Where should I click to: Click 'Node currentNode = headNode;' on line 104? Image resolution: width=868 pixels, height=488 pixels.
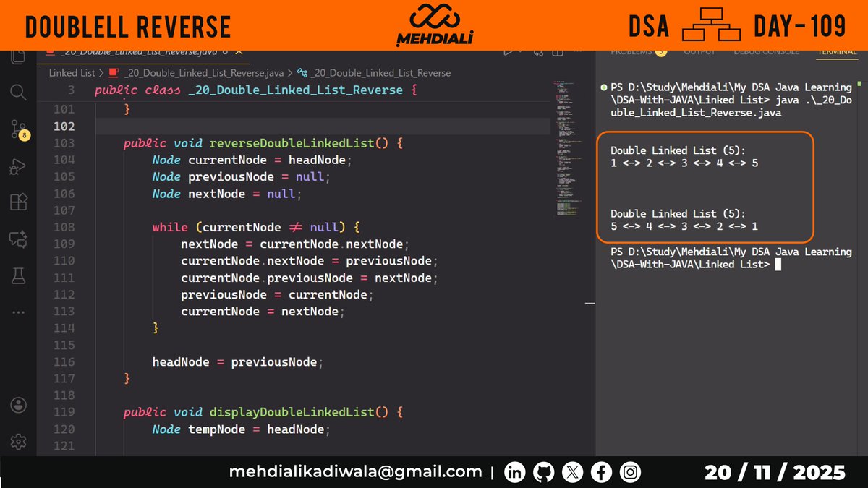click(x=252, y=160)
